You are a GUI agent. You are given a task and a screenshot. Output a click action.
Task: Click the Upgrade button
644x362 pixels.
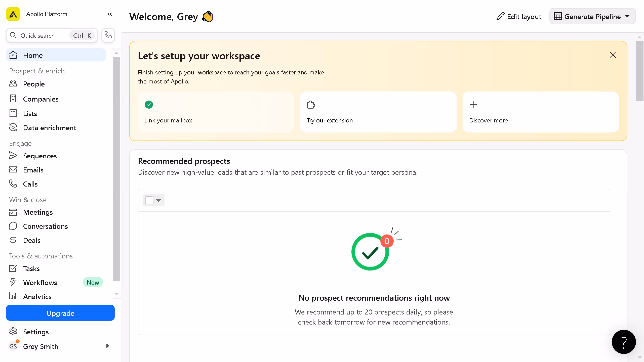pyautogui.click(x=60, y=313)
